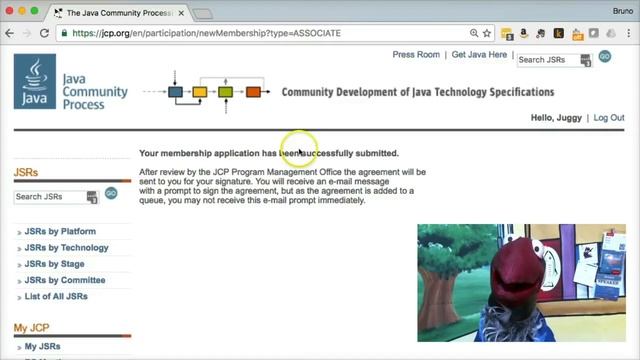Open the Chrome three-dot menu

(629, 33)
